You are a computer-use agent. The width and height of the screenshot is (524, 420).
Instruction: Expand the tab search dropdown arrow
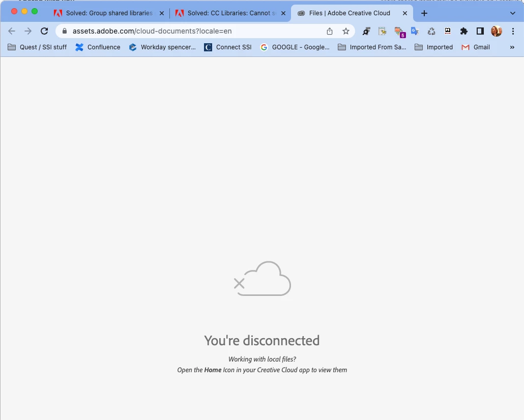(513, 13)
